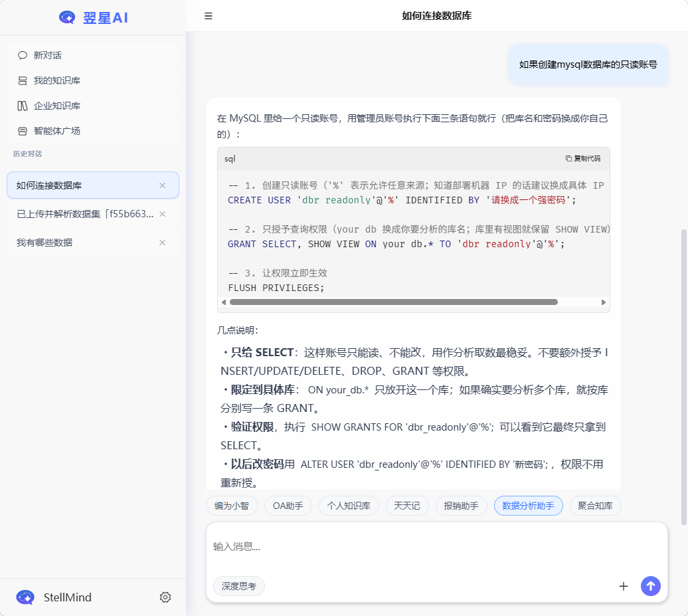Image resolution: width=688 pixels, height=616 pixels.
Task: Click the FLUSH PRIVILEGES code line
Action: click(276, 288)
